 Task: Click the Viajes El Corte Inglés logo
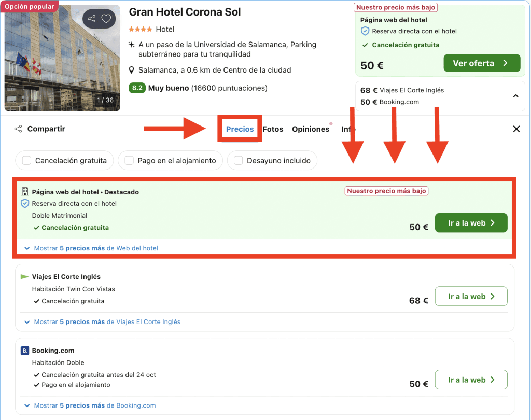tap(24, 277)
